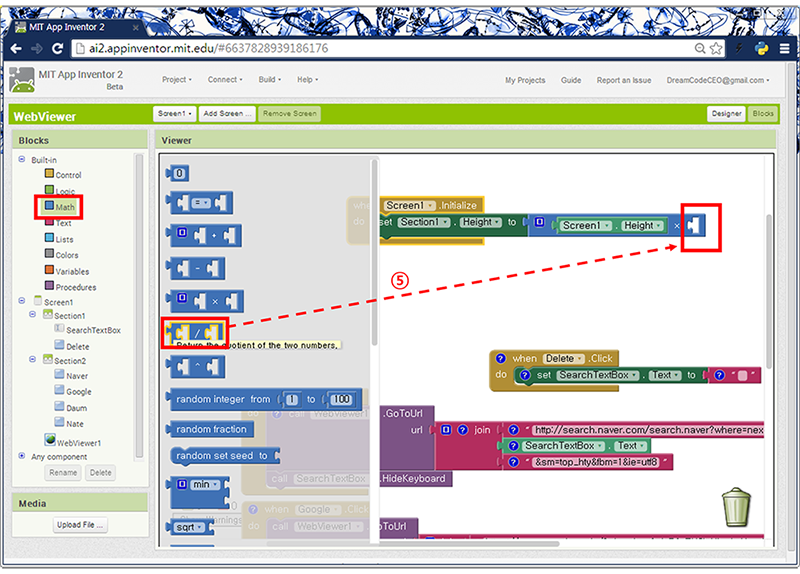The height and width of the screenshot is (574, 800).
Task: Open the Build menu
Action: tap(269, 80)
